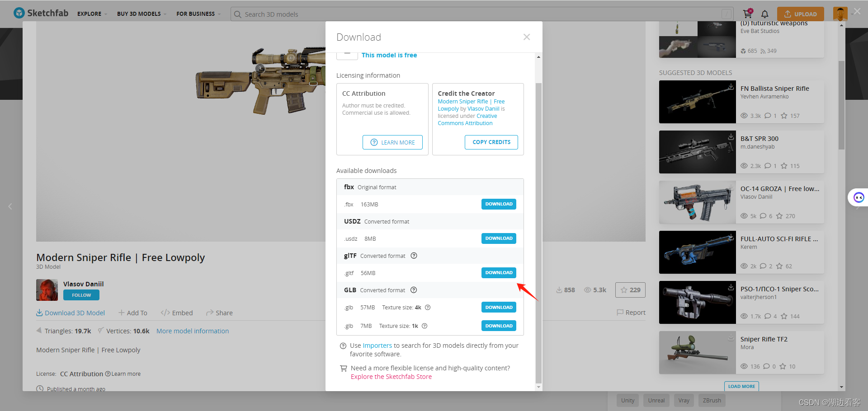The image size is (868, 411).
Task: Open the notifications bell
Action: click(x=765, y=14)
